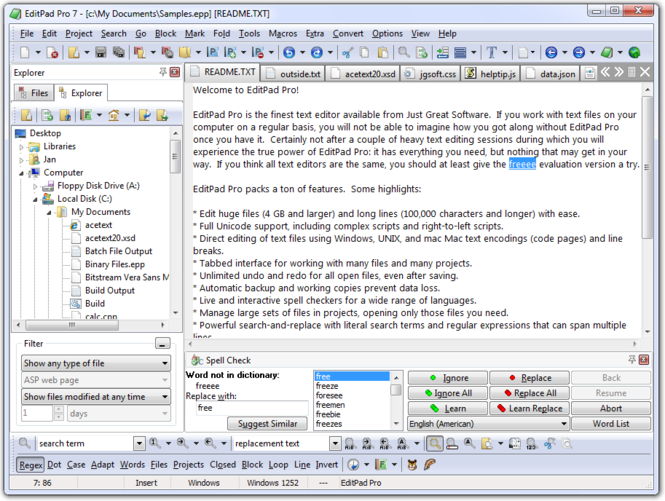Click the count matches '123' icon

pyautogui.click(x=531, y=444)
